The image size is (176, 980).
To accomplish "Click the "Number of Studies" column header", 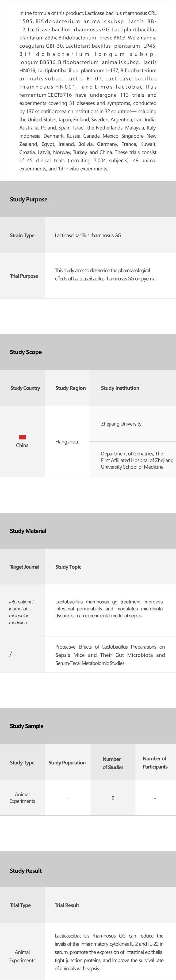I will pos(113,763).
